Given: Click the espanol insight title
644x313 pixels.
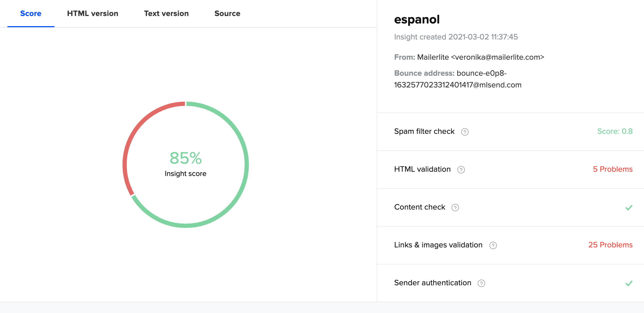Looking at the screenshot, I should point(417,19).
